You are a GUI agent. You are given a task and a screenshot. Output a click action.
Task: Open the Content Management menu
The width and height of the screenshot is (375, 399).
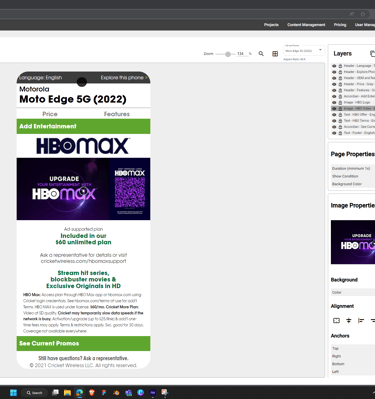click(x=306, y=25)
